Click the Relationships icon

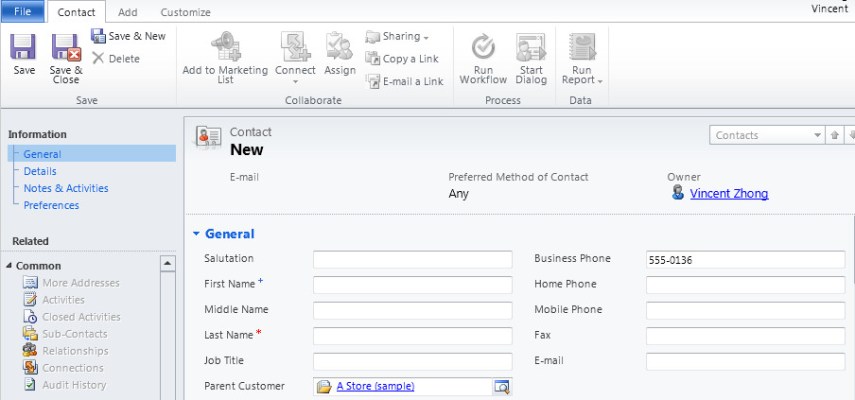30,350
